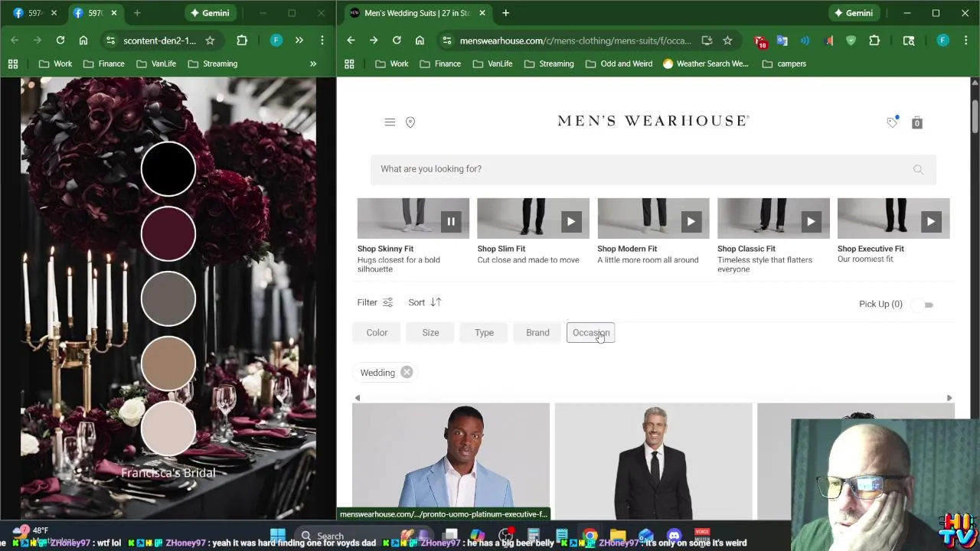Remove the Wedding filter chip
The width and height of the screenshot is (980, 551).
pyautogui.click(x=407, y=373)
